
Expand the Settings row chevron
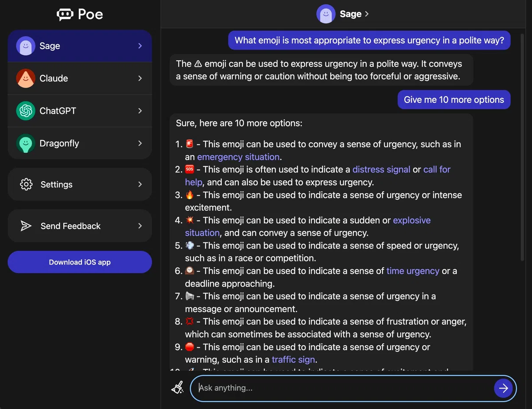pos(140,184)
